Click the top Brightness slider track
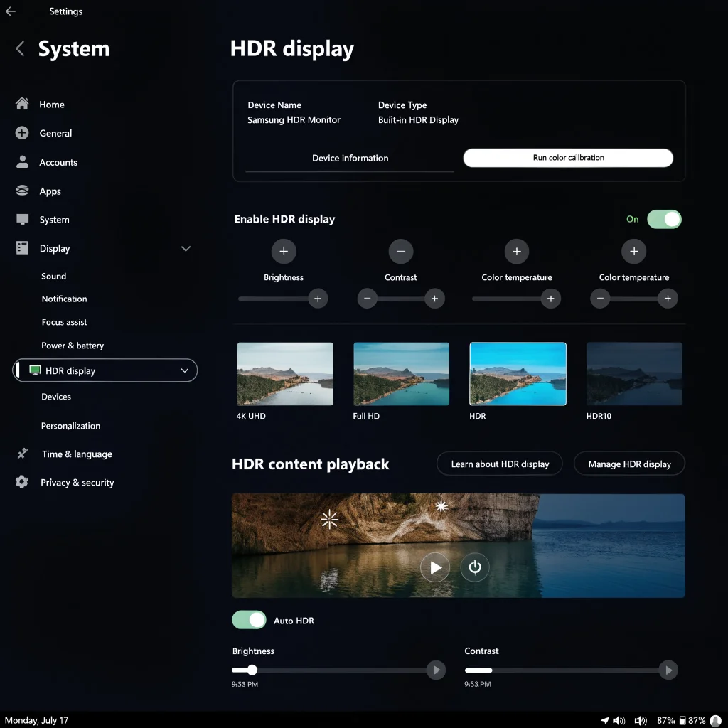Screen dimensions: 728x728 [x=273, y=299]
